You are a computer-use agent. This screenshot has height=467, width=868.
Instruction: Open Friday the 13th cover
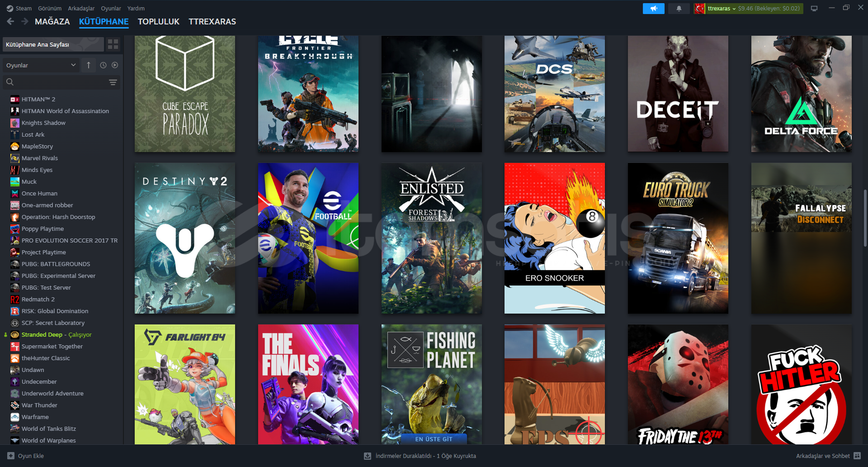[678, 384]
